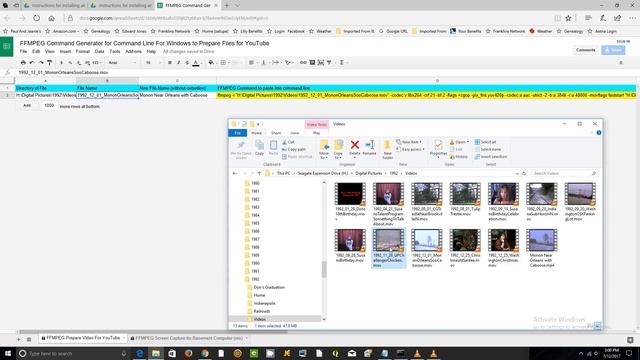
Task: Open the 'FFMPEG Screen Capture' sheet tab
Action: pos(189,338)
